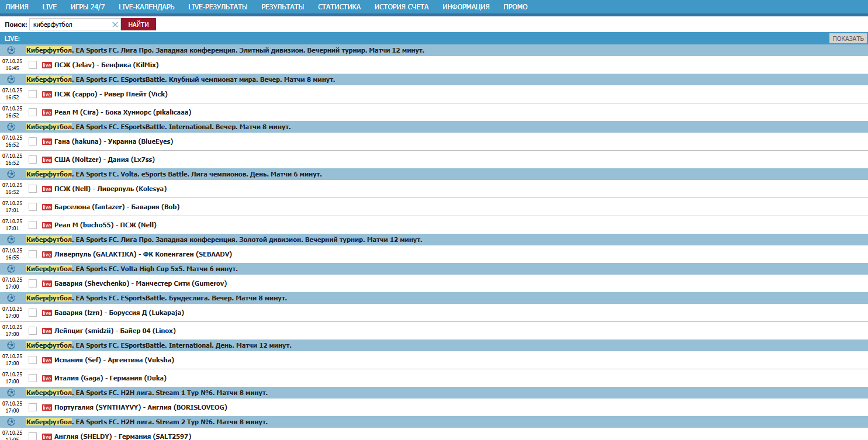The image size is (868, 440).
Task: Click the soccer icon beside H2H лига Stream 1
Action: click(11, 393)
